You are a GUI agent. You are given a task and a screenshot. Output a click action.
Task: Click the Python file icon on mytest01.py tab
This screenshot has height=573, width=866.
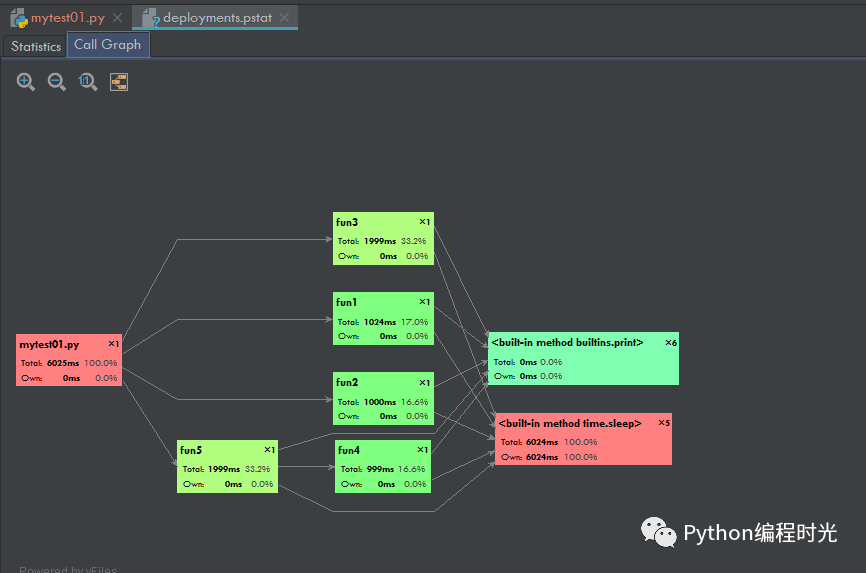18,18
